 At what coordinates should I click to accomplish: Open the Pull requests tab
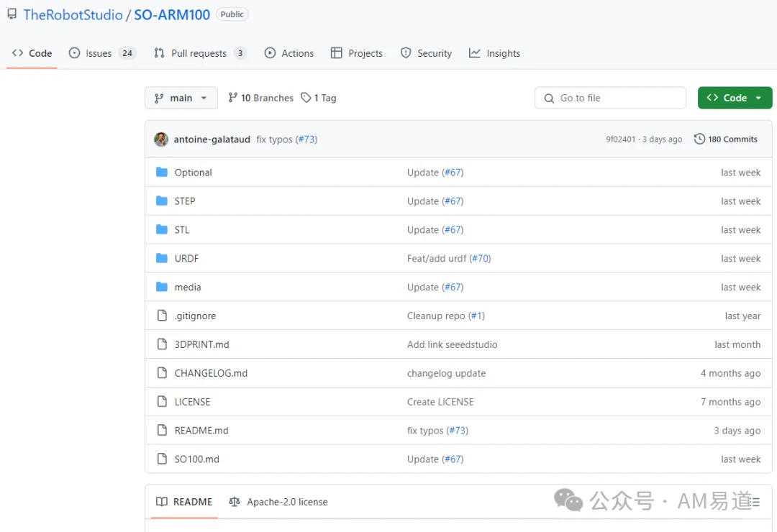[200, 53]
